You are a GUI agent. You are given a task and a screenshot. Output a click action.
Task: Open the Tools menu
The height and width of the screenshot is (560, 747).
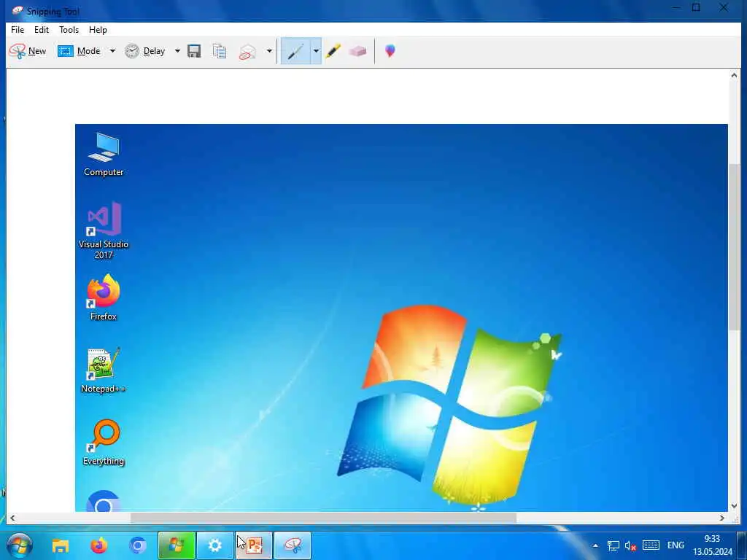click(69, 29)
